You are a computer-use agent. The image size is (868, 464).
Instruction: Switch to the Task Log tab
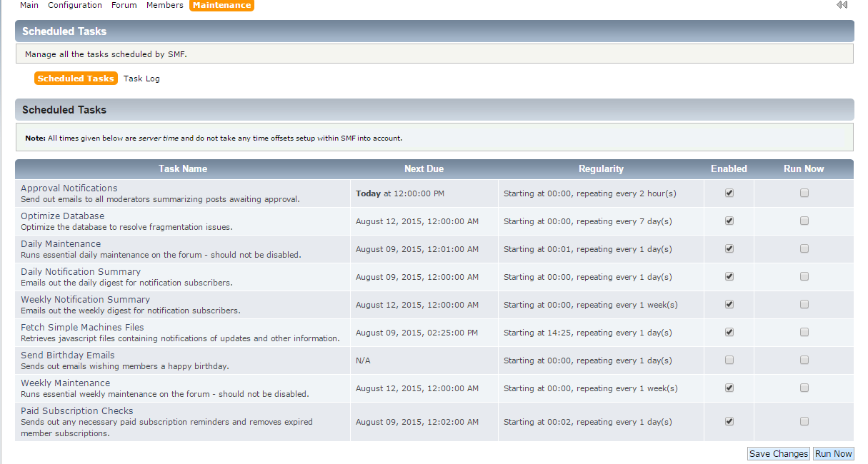[141, 79]
